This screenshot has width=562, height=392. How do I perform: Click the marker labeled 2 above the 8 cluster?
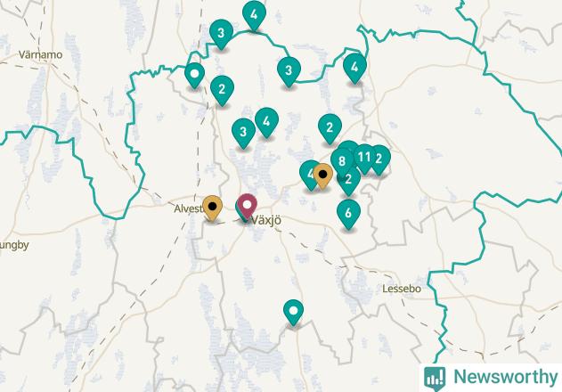pos(330,129)
